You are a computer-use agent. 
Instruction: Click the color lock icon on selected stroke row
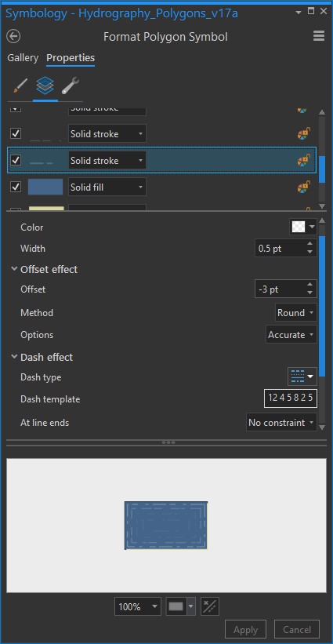click(304, 161)
